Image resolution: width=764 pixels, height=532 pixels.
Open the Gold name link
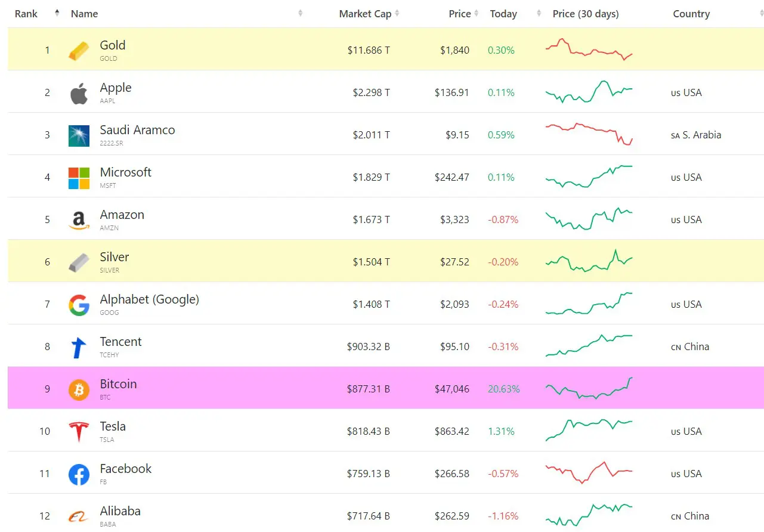(x=113, y=45)
